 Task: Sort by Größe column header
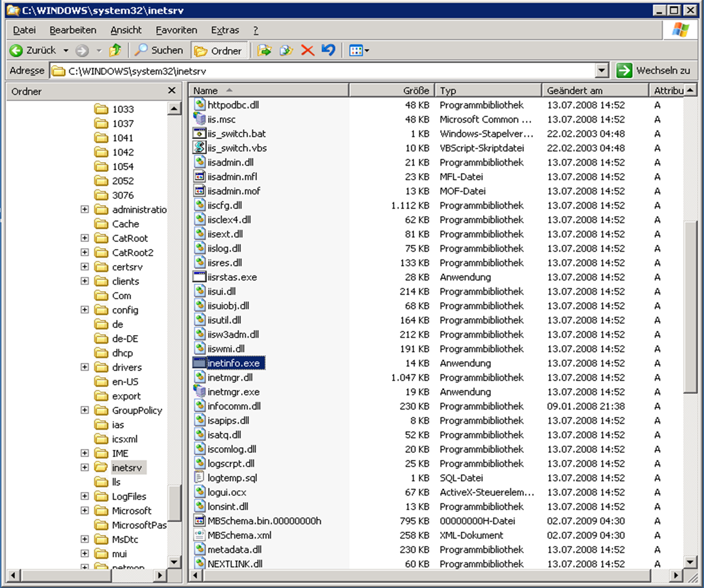pos(392,90)
